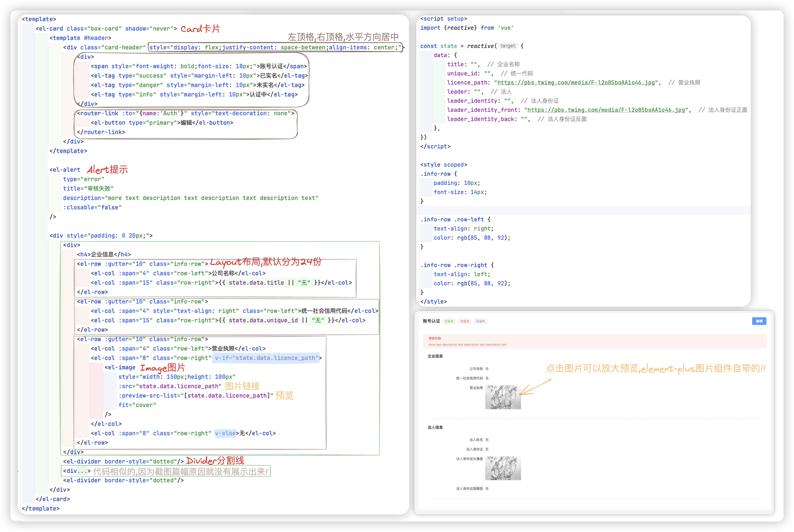Click the 法人信息 section heading in preview
Viewport: 794px width, 532px height.
coord(435,427)
